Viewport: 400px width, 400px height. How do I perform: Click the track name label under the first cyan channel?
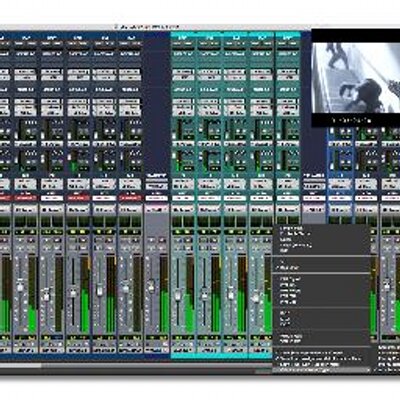183,351
